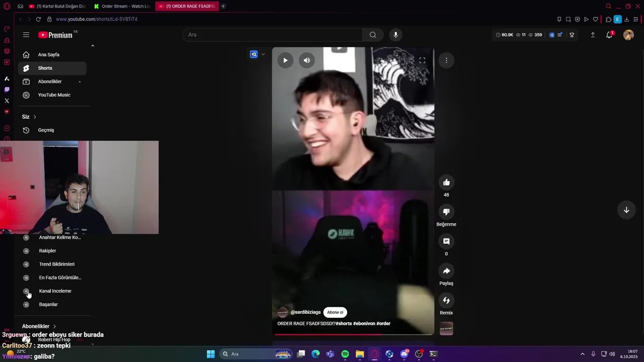Open X (Twitter) in Opera sidebar
This screenshot has height=362, width=644.
pos(7,101)
